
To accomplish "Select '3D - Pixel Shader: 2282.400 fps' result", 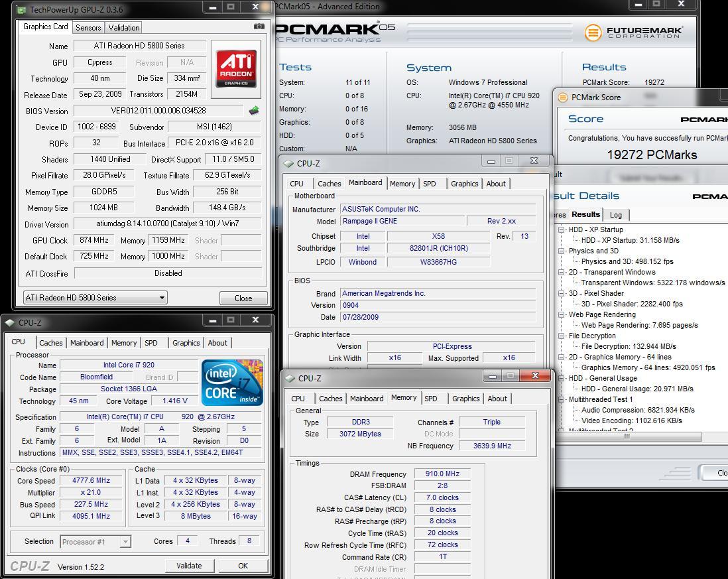I will click(632, 304).
